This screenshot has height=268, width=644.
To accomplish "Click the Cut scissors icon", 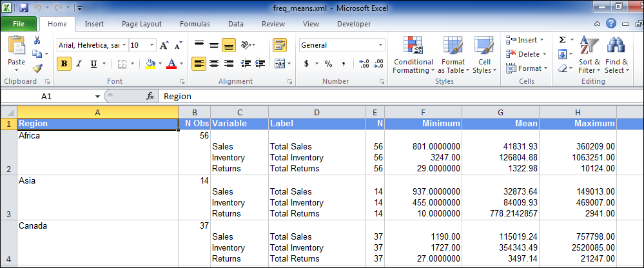I will pyautogui.click(x=37, y=41).
